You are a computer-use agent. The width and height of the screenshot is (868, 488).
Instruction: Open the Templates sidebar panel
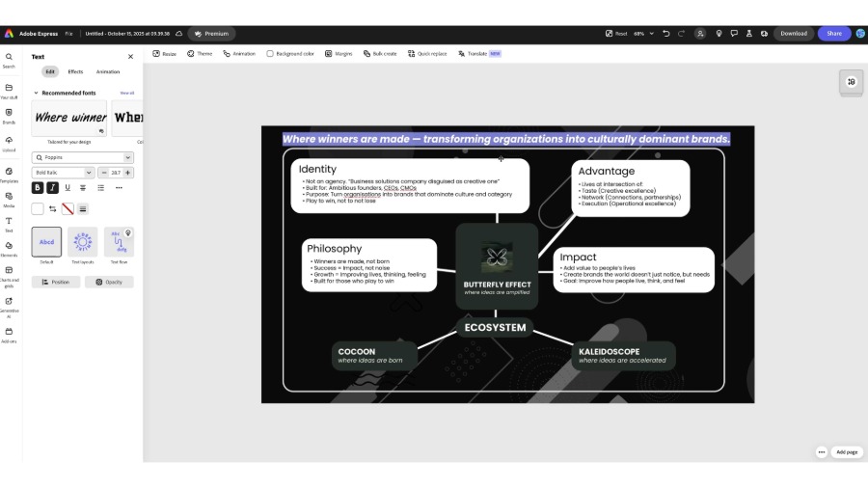tap(9, 175)
